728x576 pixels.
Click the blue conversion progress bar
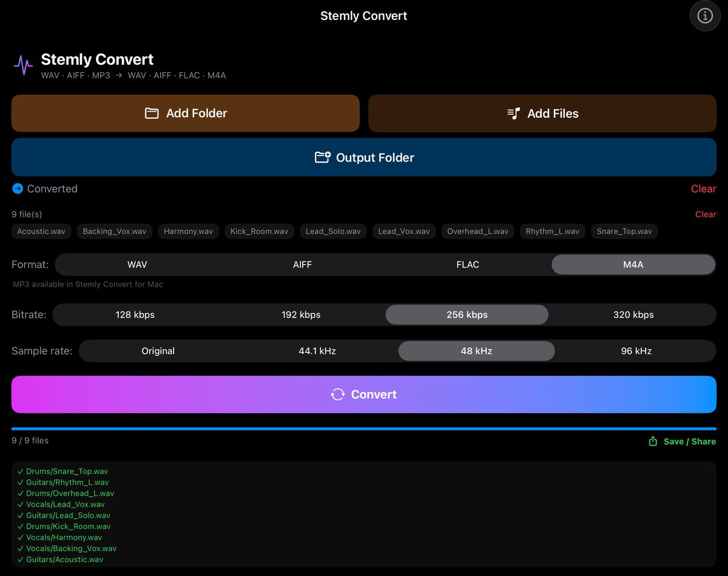coord(364,429)
